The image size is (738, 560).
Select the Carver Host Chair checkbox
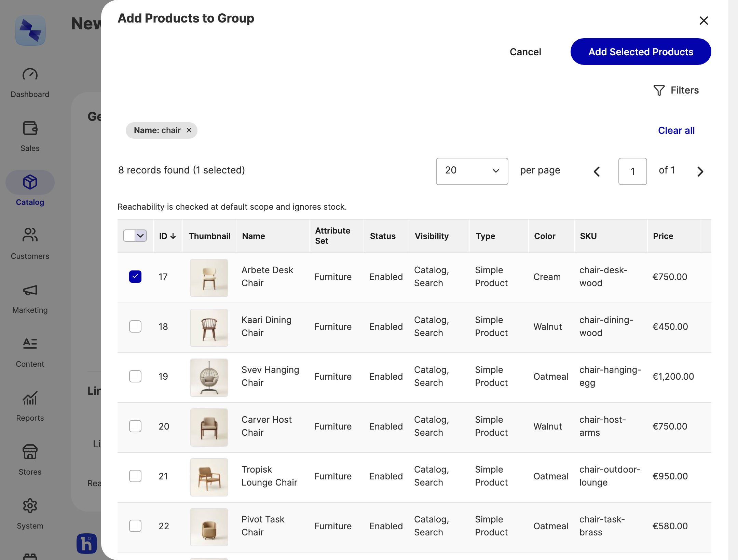coord(135,426)
